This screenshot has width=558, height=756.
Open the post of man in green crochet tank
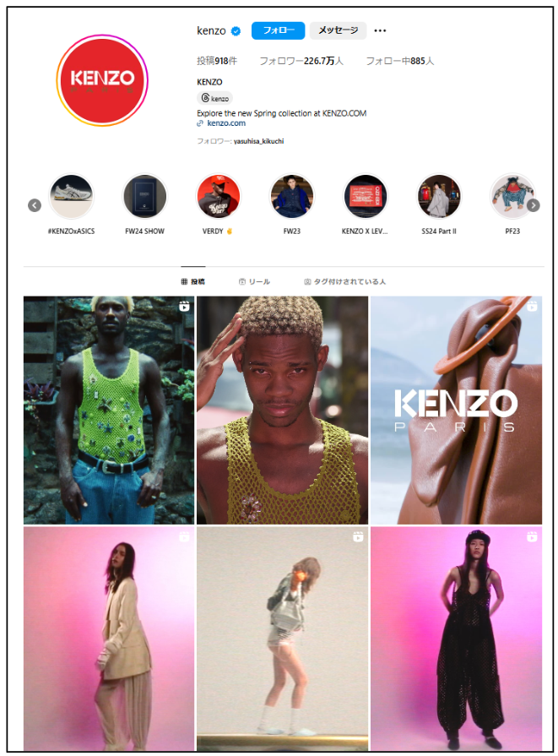click(x=109, y=411)
